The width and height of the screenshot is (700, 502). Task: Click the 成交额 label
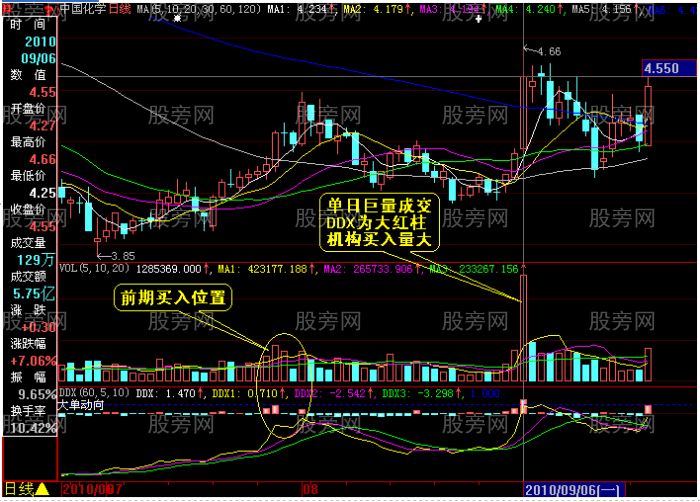[28, 276]
